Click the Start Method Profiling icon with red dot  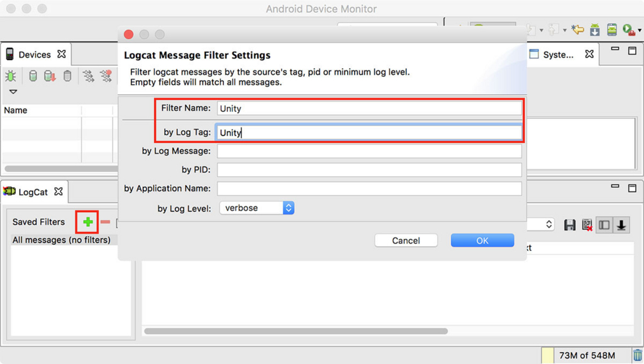(x=106, y=76)
